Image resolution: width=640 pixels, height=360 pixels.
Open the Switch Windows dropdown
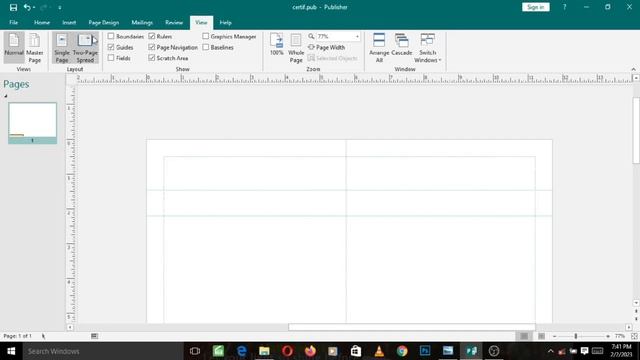427,47
